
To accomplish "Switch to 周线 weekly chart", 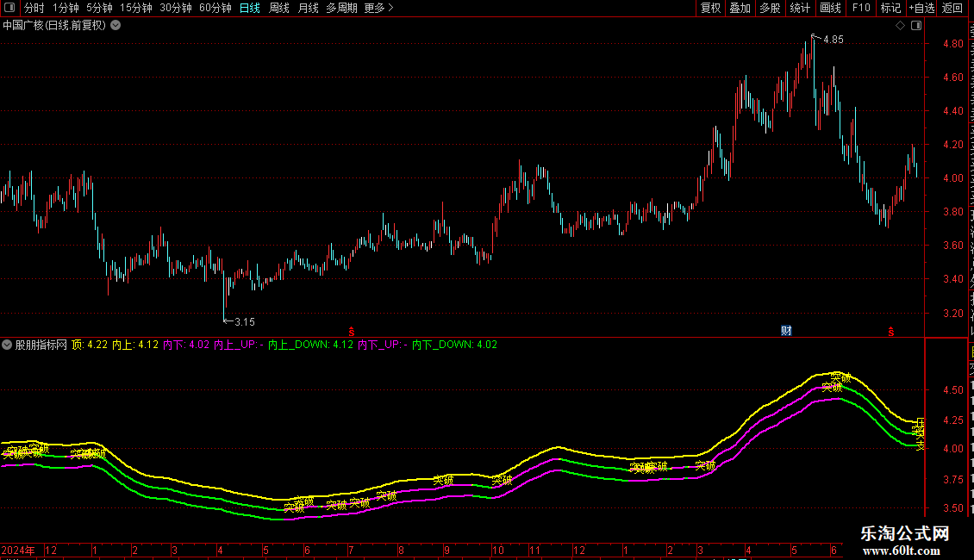I will pos(279,8).
